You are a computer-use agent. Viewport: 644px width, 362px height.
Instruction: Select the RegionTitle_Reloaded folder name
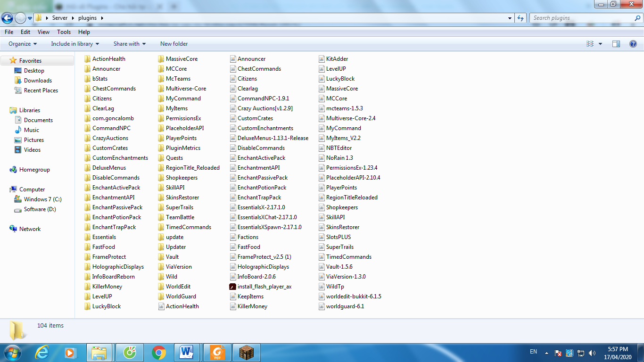click(x=193, y=168)
